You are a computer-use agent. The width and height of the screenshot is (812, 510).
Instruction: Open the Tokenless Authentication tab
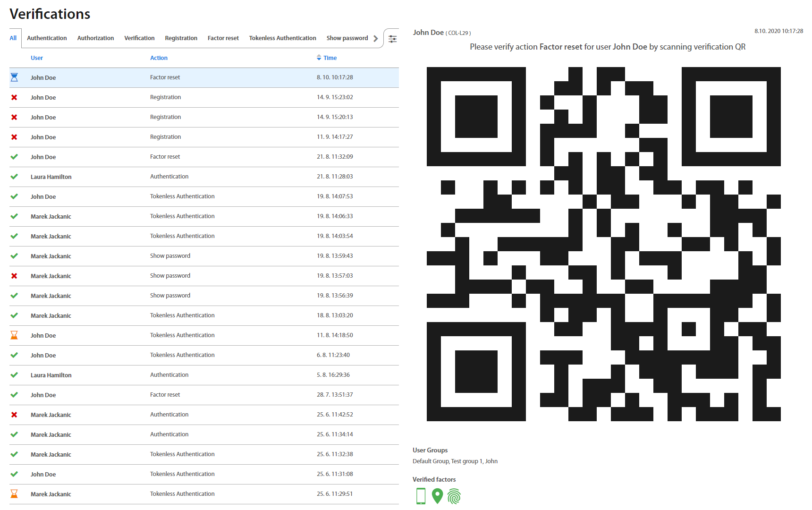(x=282, y=38)
